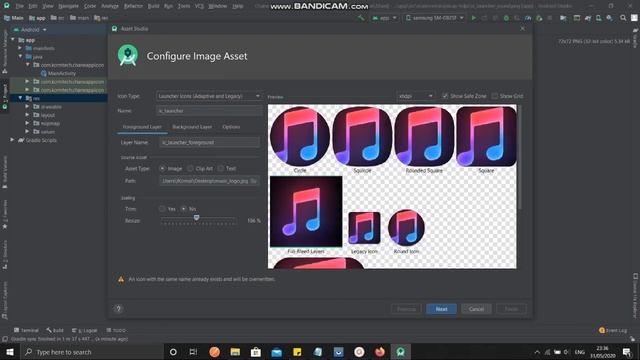
Task: Collapse the app module tree node
Action: pos(13,40)
